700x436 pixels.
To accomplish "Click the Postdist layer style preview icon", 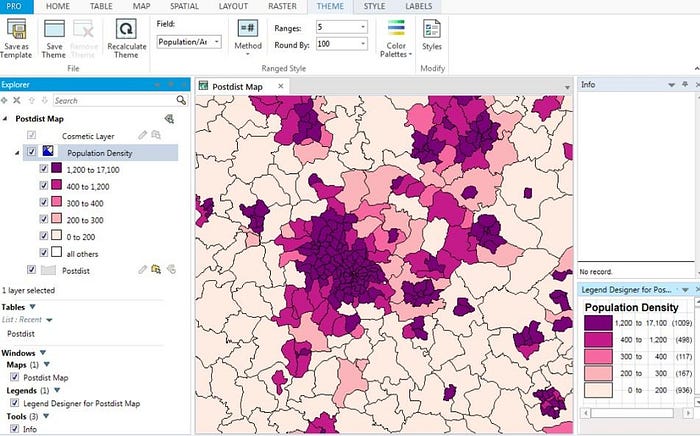I will point(48,270).
